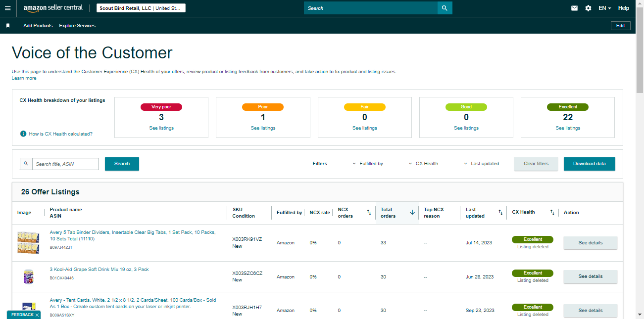Viewport: 644px width, 319px height.
Task: Open Add Products menu item
Action: [38, 26]
